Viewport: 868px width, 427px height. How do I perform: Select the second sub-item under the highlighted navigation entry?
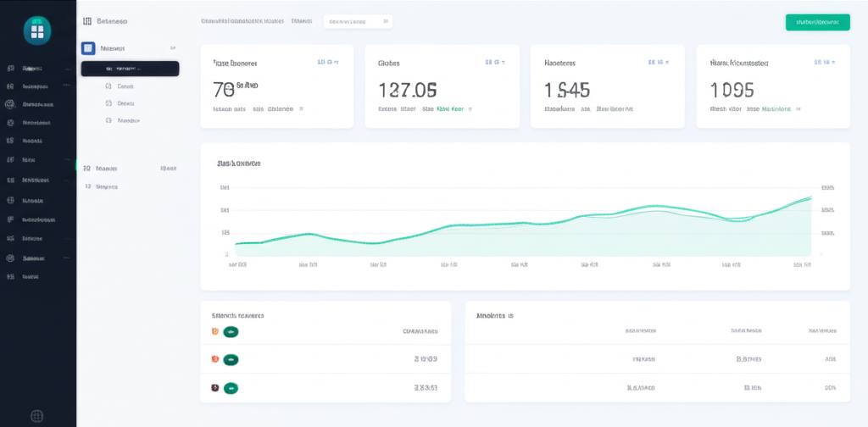pyautogui.click(x=125, y=103)
